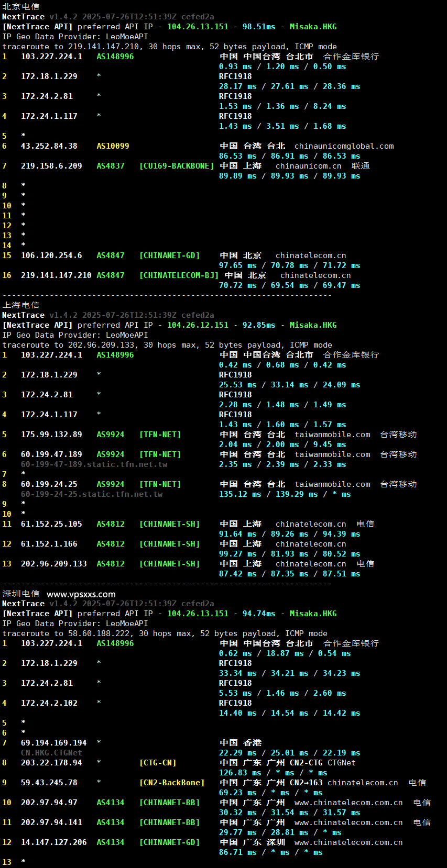Click latency 126.83 ms on Shenzhen hop 8

pos(240,773)
